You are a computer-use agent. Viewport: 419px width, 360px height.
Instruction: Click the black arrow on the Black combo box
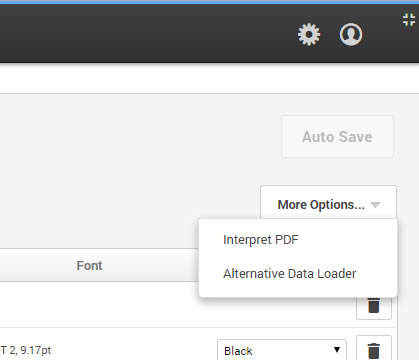click(337, 350)
